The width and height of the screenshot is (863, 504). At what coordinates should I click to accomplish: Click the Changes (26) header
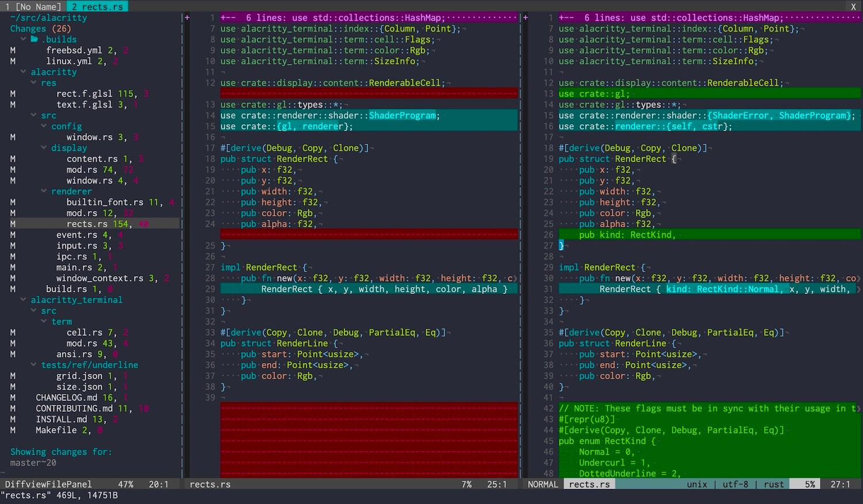(40, 29)
